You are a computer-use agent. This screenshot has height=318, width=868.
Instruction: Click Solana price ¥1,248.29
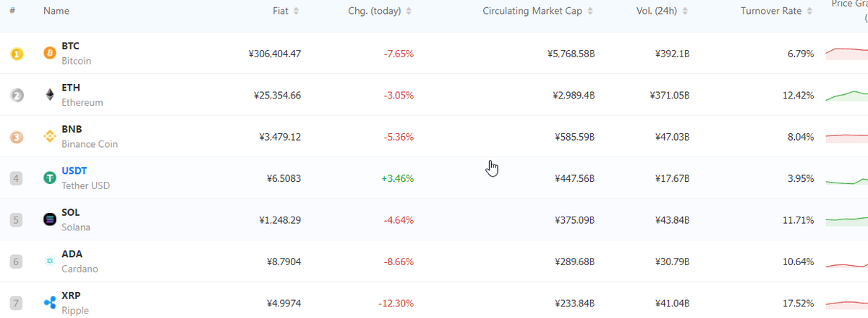click(x=280, y=220)
